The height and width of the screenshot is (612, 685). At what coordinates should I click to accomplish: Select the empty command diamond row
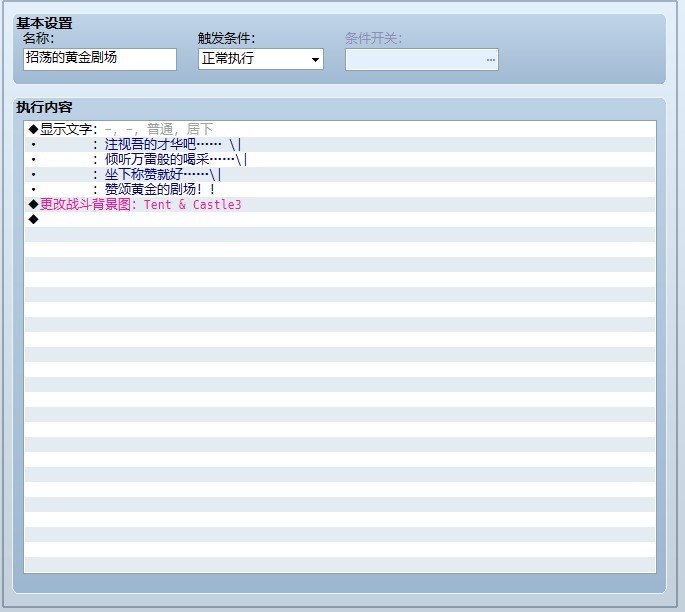pyautogui.click(x=339, y=219)
